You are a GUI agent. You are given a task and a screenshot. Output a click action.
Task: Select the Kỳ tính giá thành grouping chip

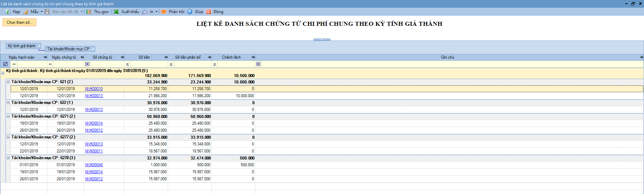coord(22,46)
